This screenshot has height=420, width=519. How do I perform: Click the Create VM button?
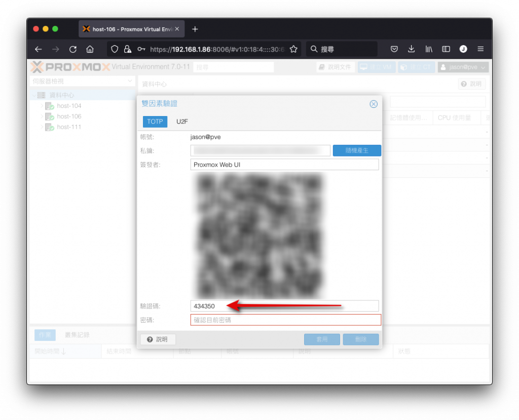(377, 67)
